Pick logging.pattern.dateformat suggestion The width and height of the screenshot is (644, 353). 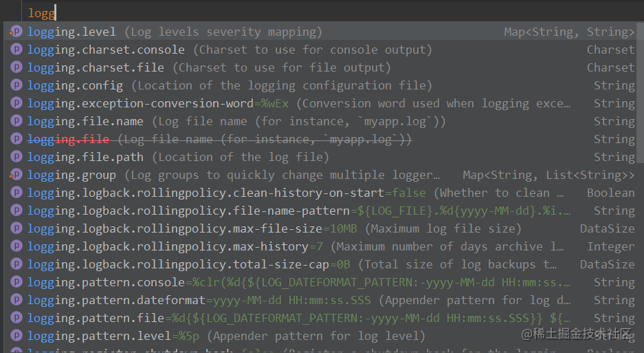(320, 300)
